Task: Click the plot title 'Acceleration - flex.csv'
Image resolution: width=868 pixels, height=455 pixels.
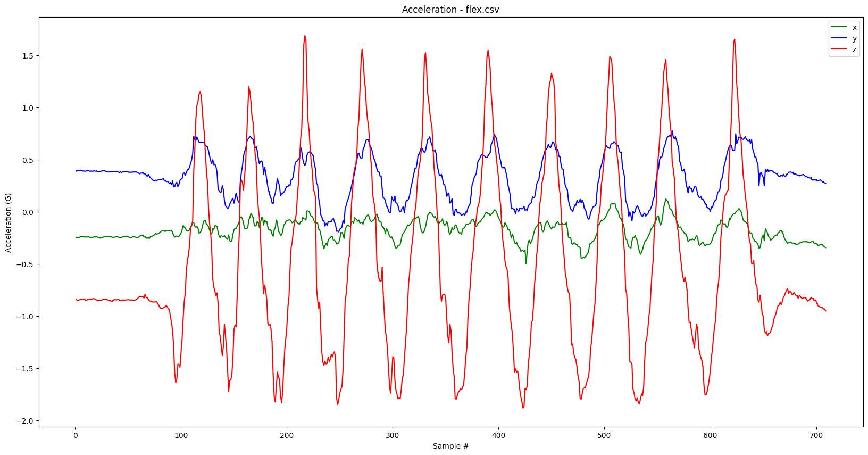Action: pos(450,10)
